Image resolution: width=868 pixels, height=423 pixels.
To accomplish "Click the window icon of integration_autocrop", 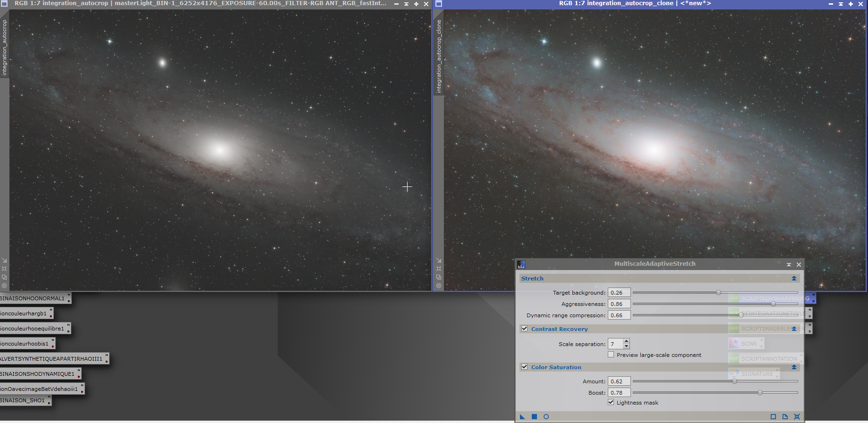I will pyautogui.click(x=4, y=4).
